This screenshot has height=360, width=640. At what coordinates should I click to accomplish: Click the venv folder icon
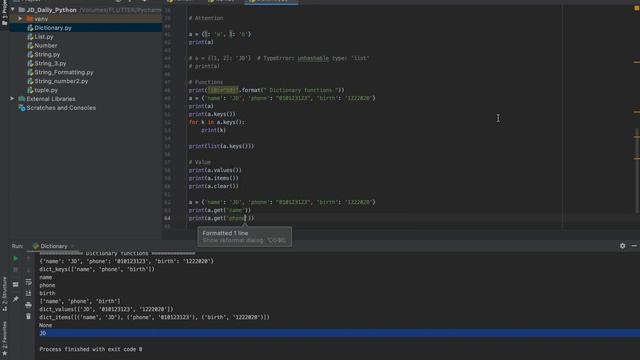29,19
